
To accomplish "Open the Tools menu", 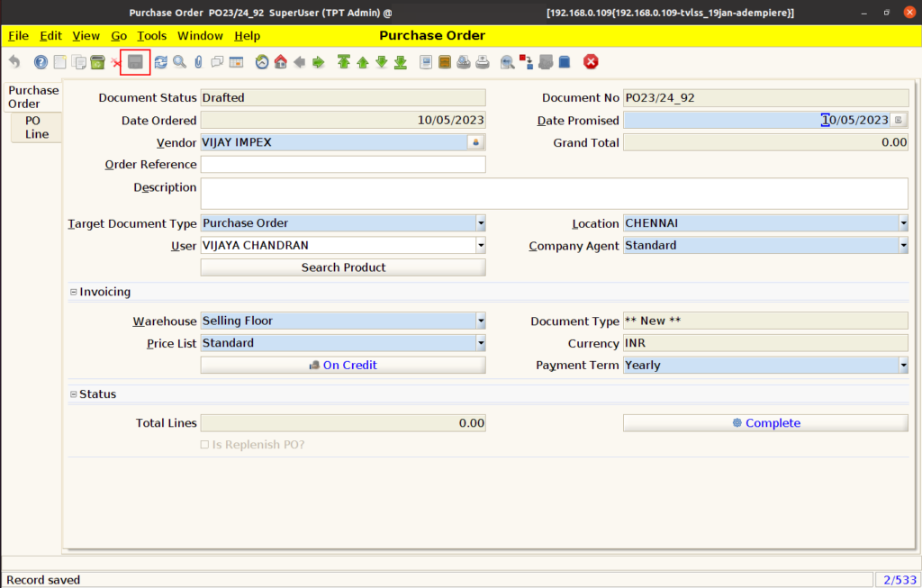I will click(151, 36).
